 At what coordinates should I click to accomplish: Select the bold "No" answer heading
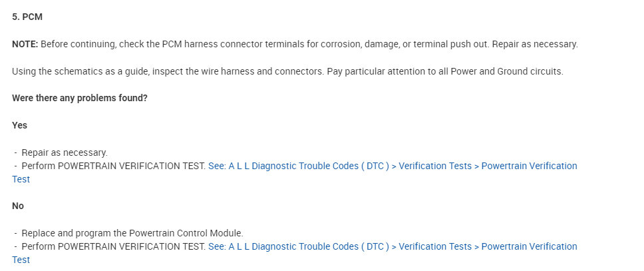[18, 206]
